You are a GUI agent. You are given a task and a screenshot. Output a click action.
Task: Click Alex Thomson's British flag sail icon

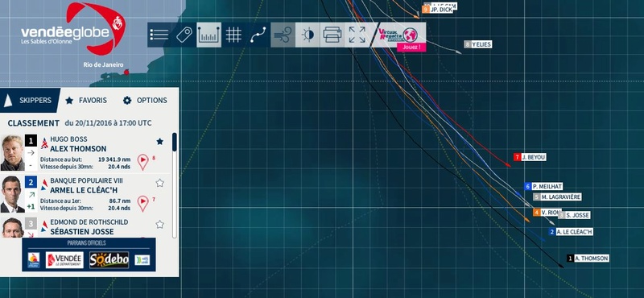pos(44,143)
